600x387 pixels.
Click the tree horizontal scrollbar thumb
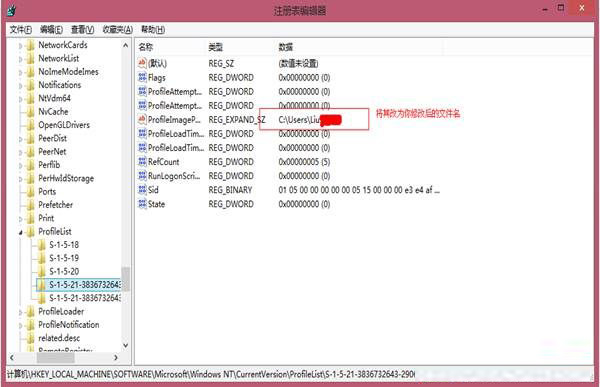point(55,358)
